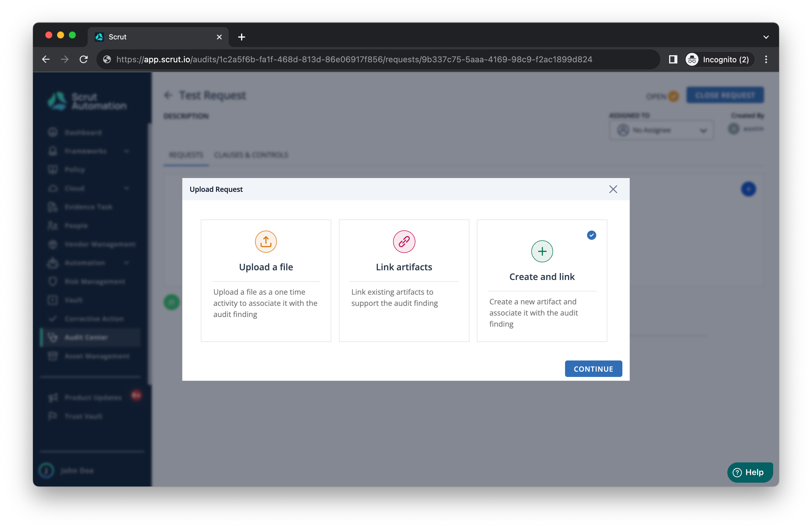Viewport: 812px width, 530px height.
Task: Open the tab search dropdown arrow
Action: [766, 37]
